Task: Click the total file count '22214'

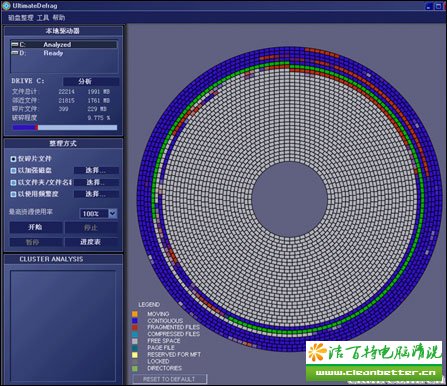Action: pyautogui.click(x=67, y=92)
